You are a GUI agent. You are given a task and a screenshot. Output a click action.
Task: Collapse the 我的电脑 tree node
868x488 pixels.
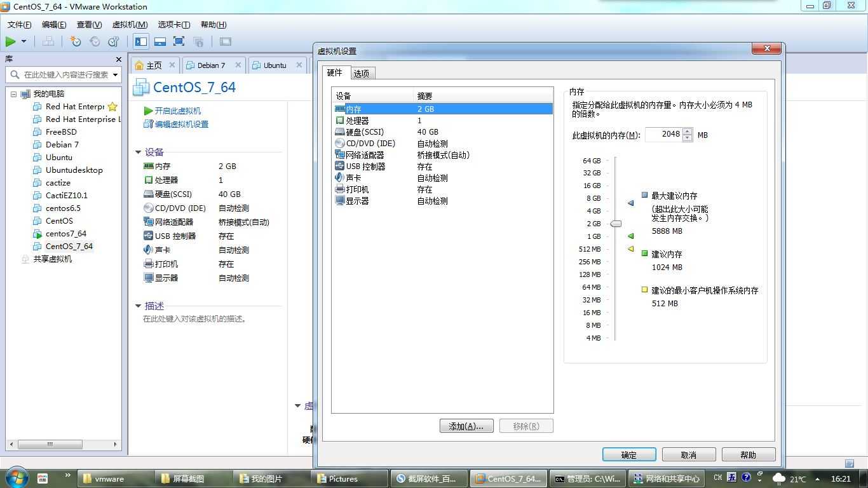(14, 94)
